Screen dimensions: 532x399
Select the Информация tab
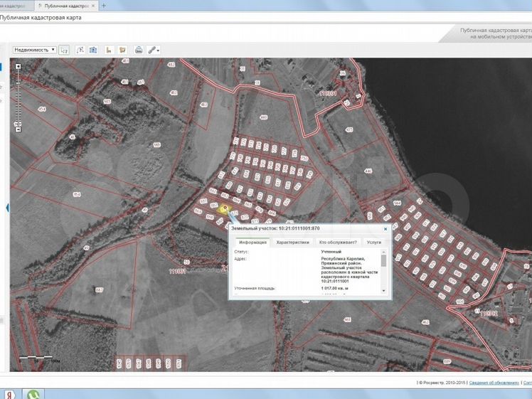(252, 243)
